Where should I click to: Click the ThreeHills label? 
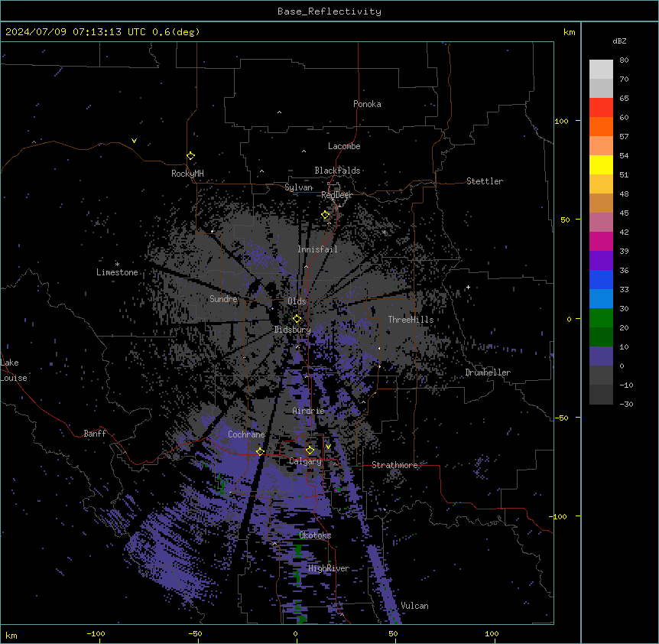point(411,320)
